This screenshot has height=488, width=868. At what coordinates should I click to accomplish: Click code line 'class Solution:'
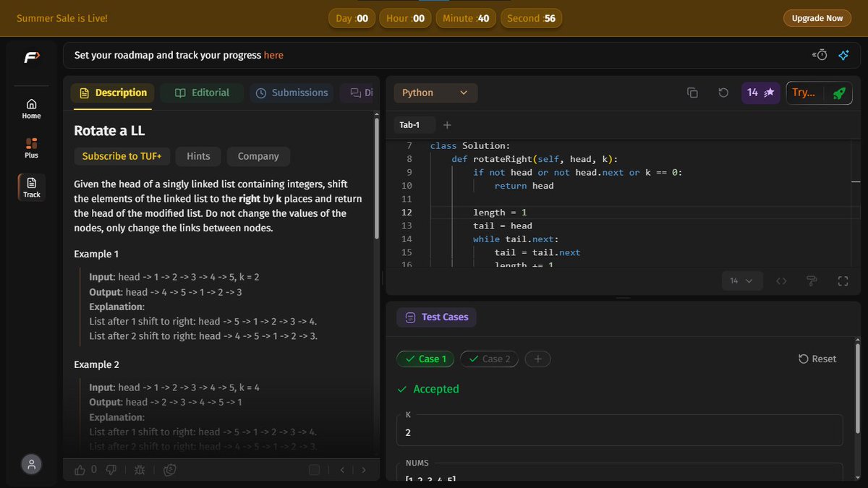(x=470, y=145)
